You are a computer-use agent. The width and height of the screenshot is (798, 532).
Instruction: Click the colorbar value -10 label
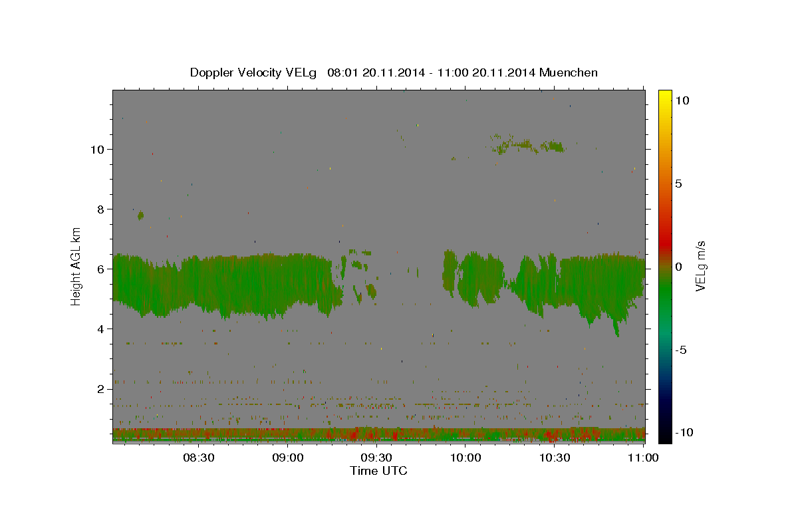684,433
